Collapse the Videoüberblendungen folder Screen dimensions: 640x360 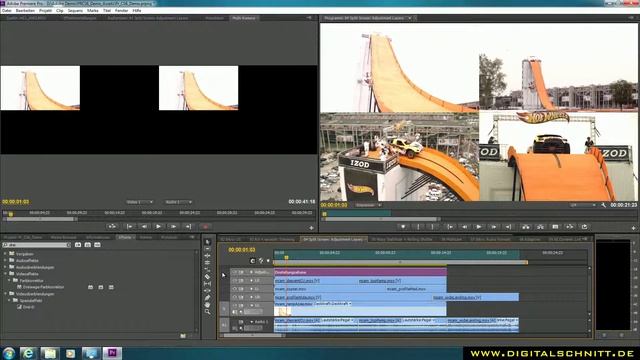[x=5, y=293]
